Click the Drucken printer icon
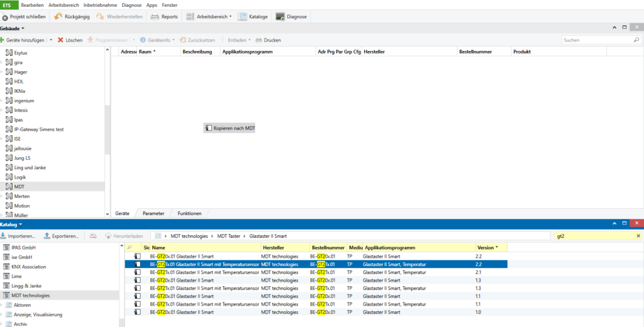Viewport: 644px width, 327px height. pyautogui.click(x=258, y=40)
